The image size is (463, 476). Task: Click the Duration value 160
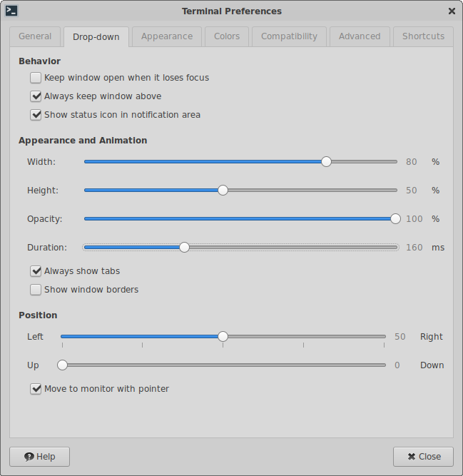point(414,248)
